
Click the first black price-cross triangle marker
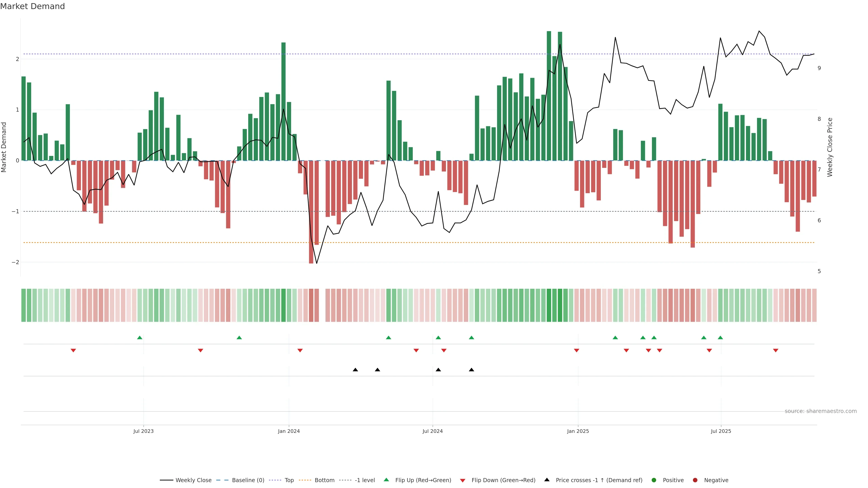[x=355, y=370]
